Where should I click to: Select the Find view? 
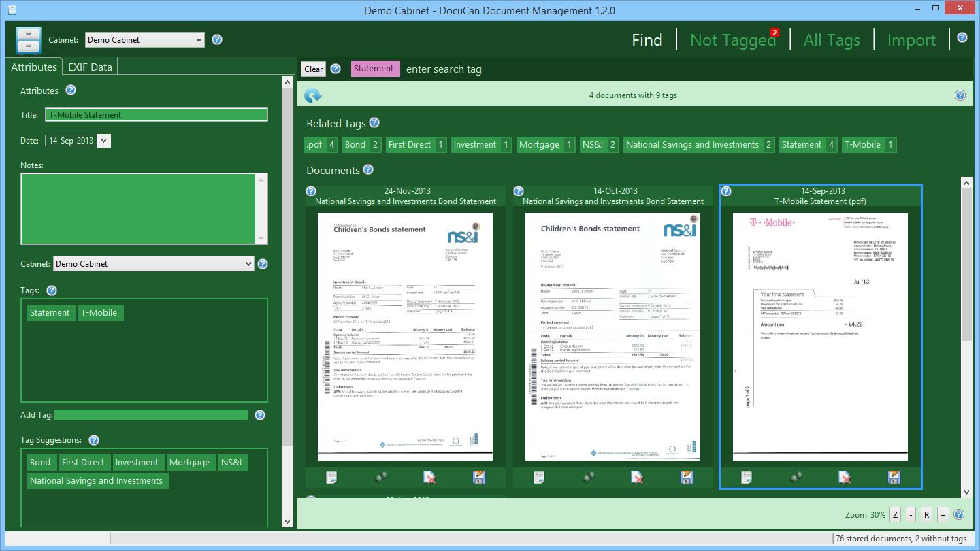pos(647,40)
